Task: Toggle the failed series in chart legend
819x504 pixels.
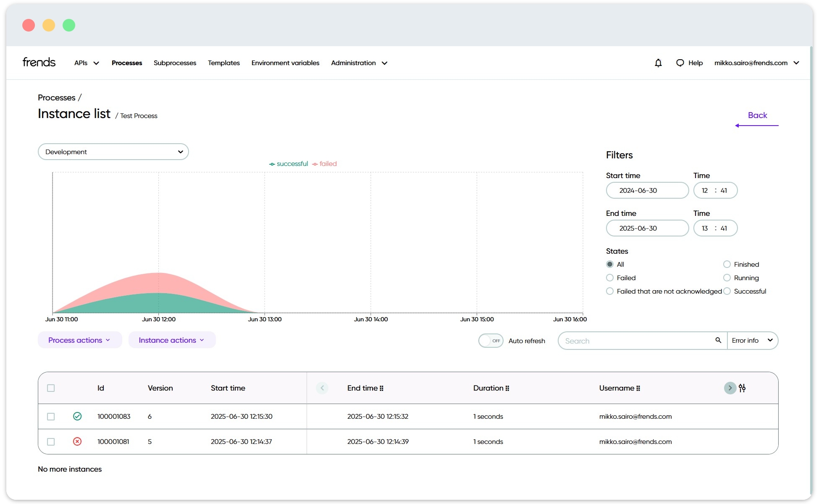Action: tap(325, 164)
